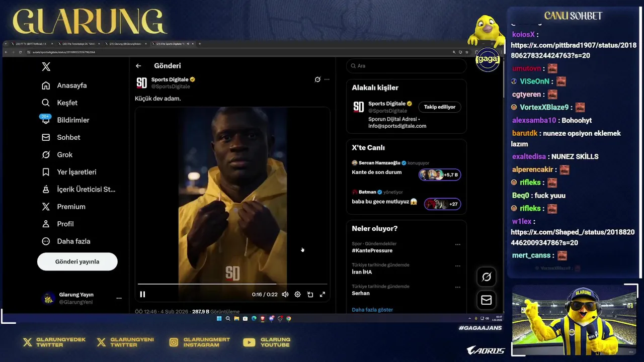Go to Anasayfa in sidebar
644x362 pixels.
(64, 85)
